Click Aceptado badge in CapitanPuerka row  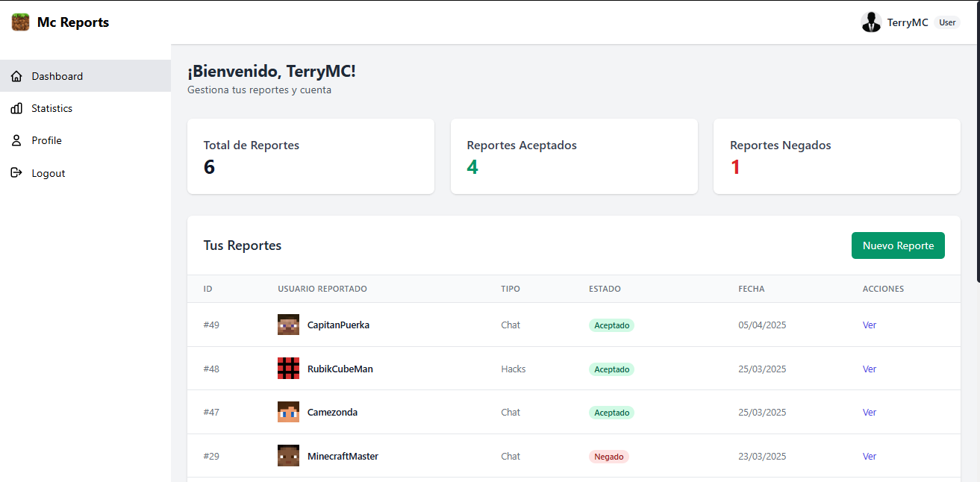(611, 325)
